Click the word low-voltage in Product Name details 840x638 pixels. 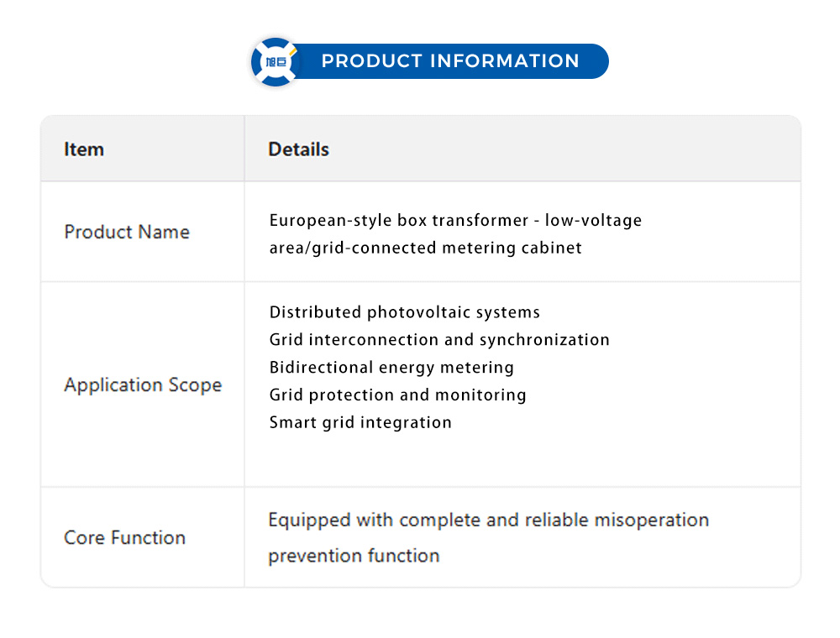click(593, 221)
